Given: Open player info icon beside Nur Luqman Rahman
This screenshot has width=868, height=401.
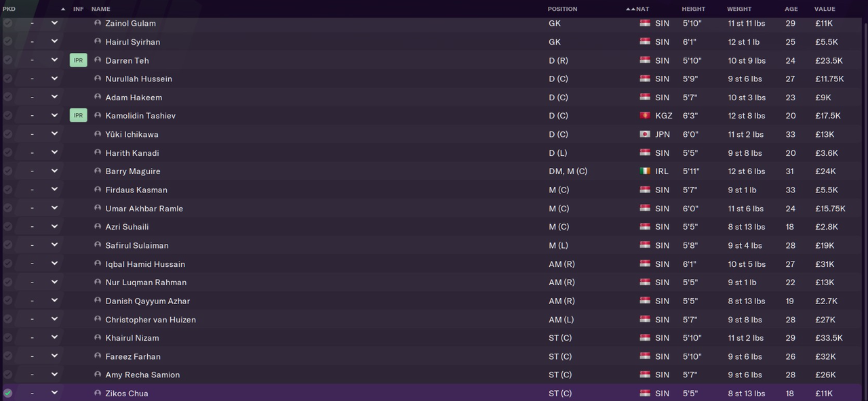Looking at the screenshot, I should (x=98, y=282).
